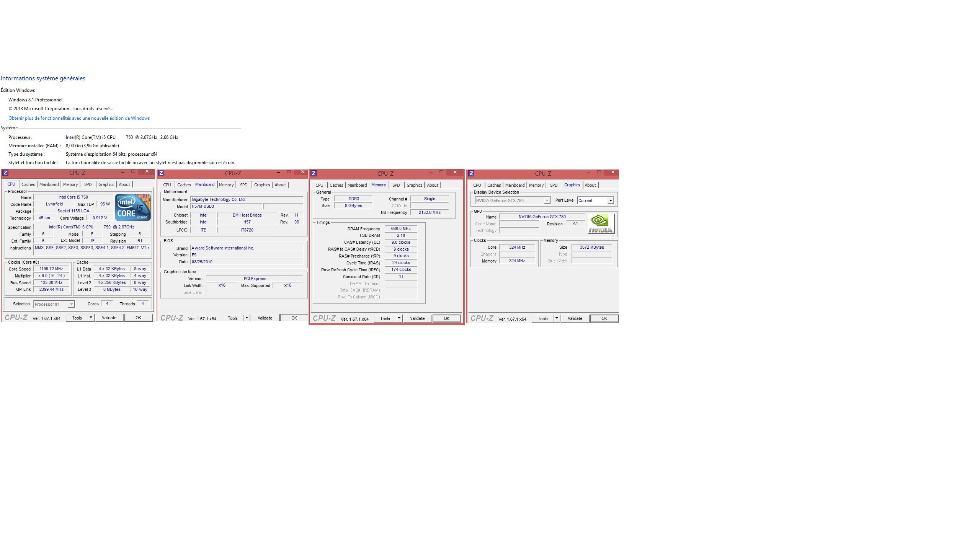
Task: Select the About tab in Graphics window
Action: pyautogui.click(x=590, y=185)
